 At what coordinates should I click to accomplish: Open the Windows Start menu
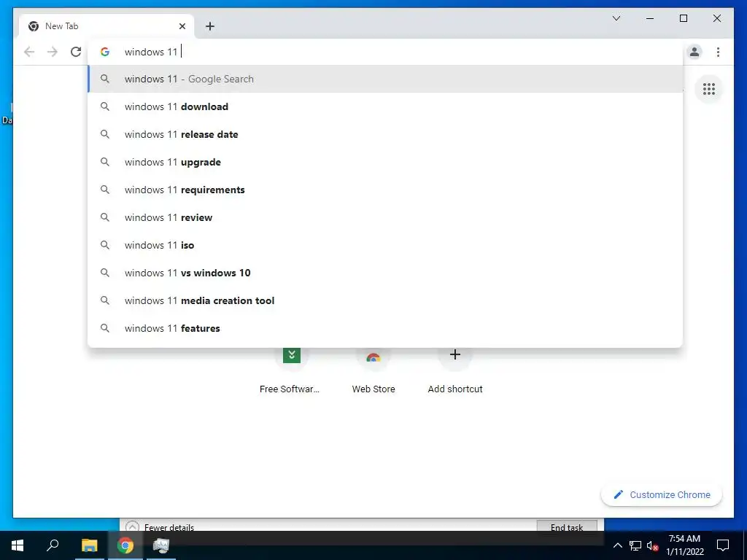coord(18,545)
